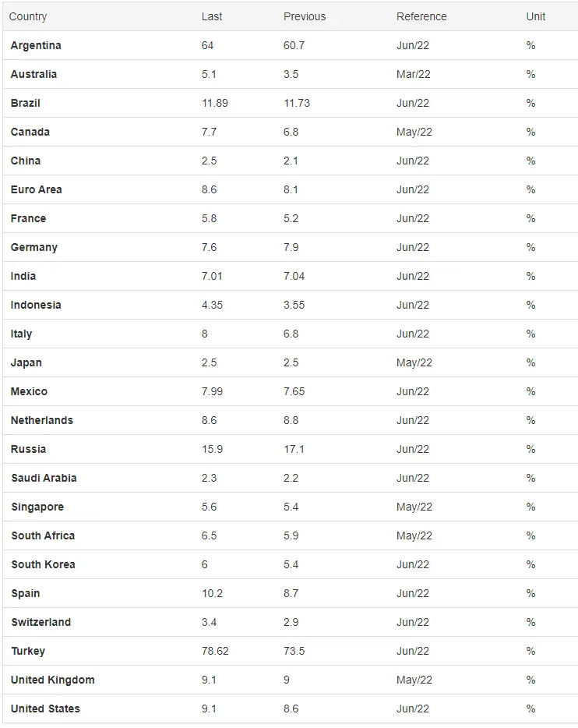
Task: Sort by Reference column header
Action: point(421,16)
